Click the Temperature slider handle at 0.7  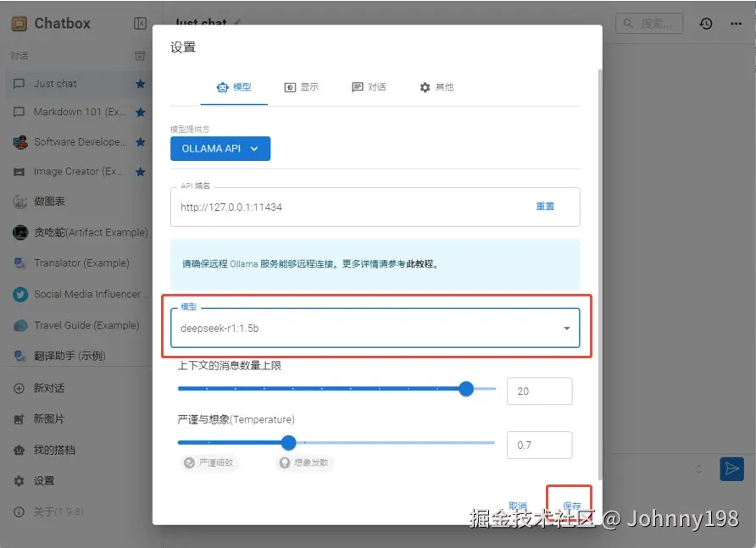(288, 442)
